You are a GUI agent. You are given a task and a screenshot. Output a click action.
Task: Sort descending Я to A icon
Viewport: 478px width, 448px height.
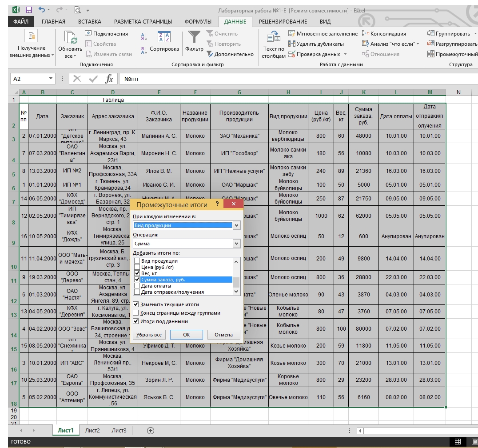coord(144,50)
